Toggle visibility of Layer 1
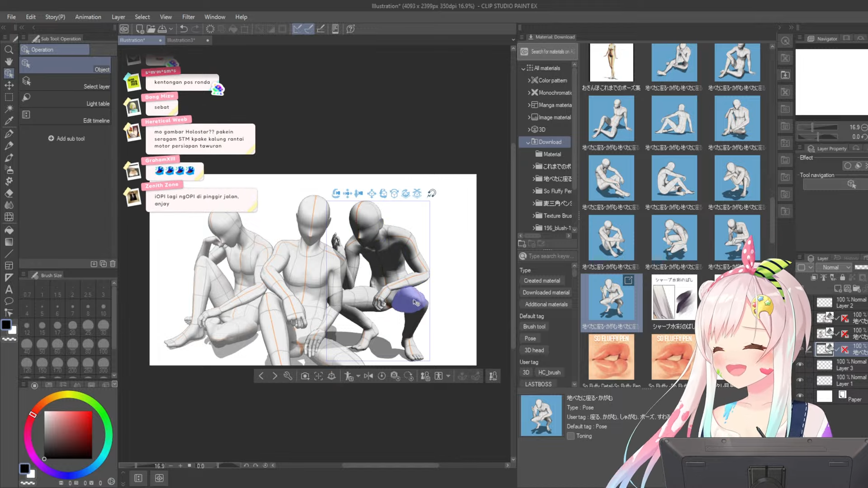The height and width of the screenshot is (488, 868). [x=799, y=380]
